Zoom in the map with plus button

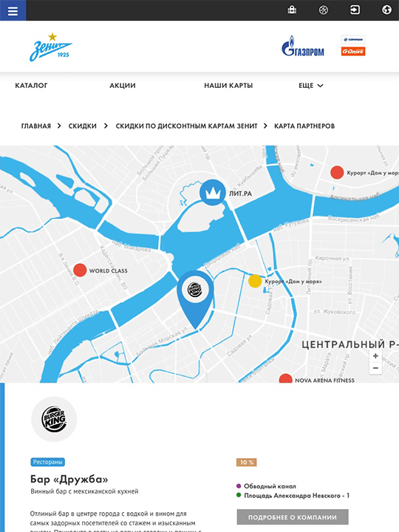tap(375, 356)
